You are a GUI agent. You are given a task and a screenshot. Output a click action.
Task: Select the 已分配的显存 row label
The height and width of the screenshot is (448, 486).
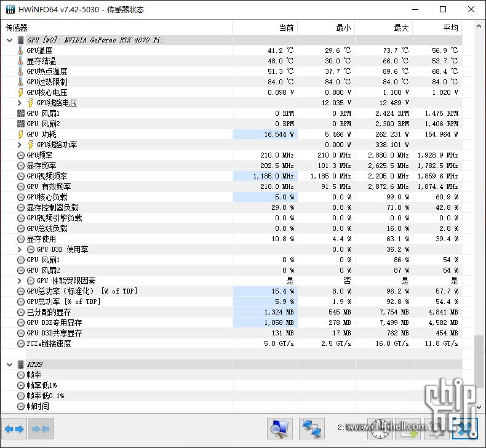click(49, 312)
